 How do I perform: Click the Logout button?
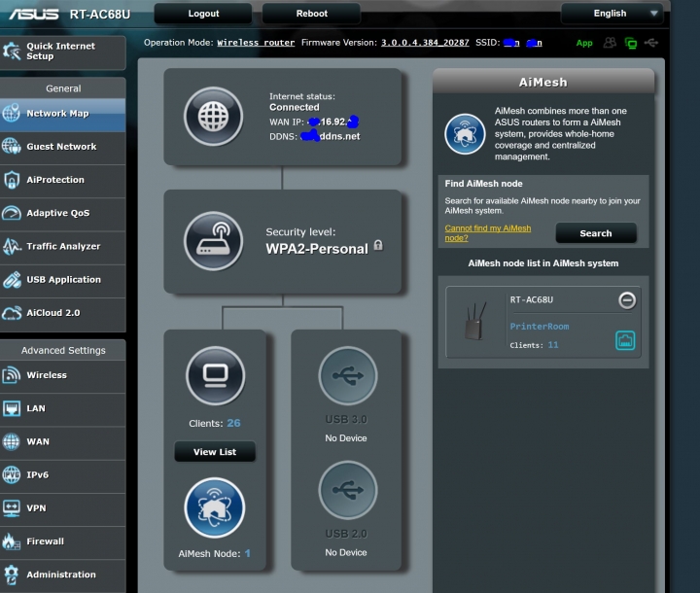pos(203,14)
